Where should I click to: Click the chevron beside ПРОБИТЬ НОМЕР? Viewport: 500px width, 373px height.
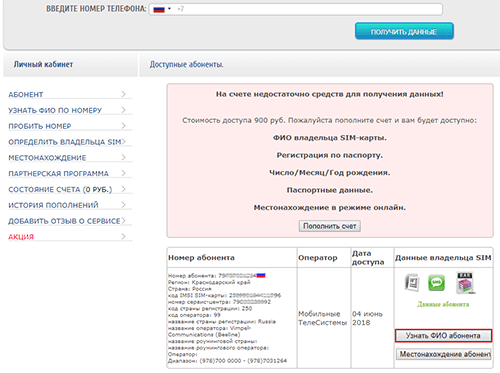pos(123,126)
